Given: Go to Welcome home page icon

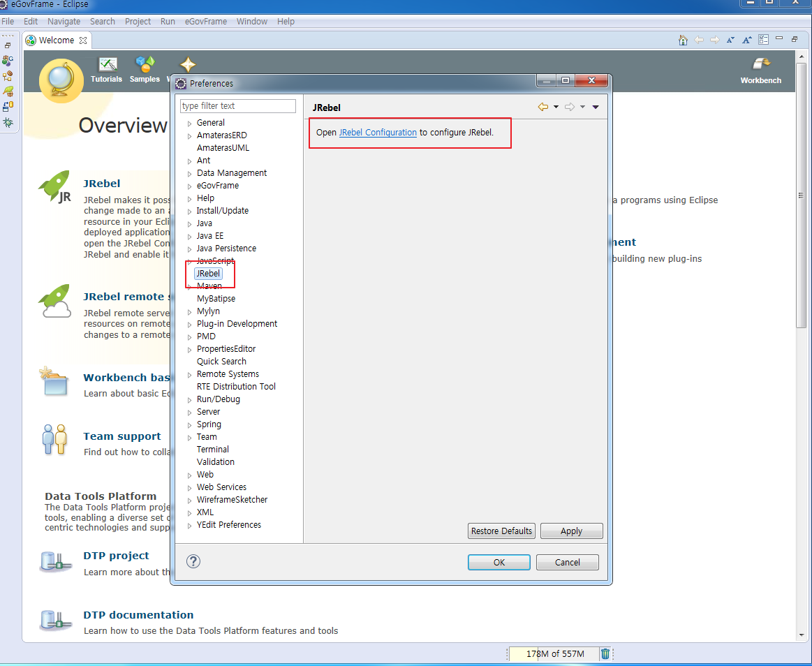Looking at the screenshot, I should click(683, 40).
